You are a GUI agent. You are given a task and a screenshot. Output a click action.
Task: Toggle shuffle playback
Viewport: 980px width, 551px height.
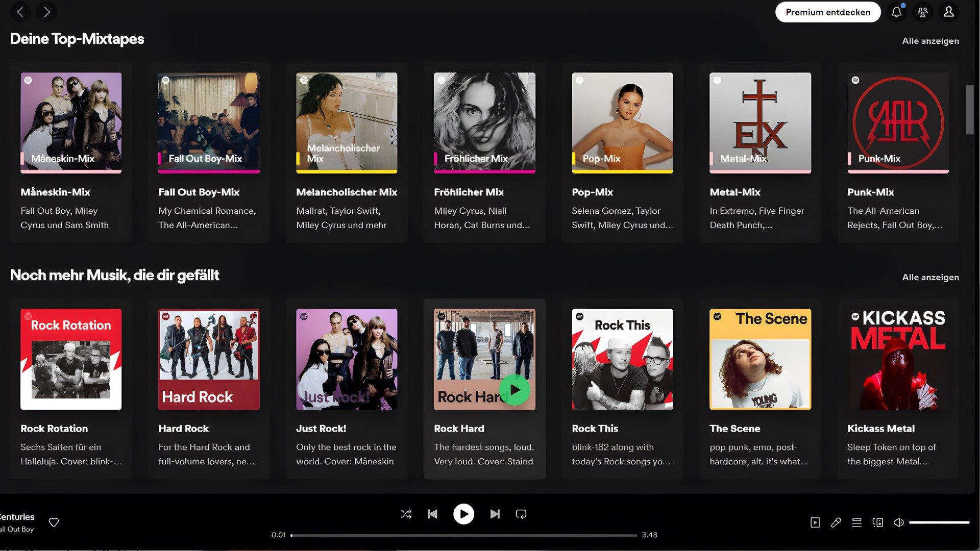[x=406, y=514]
